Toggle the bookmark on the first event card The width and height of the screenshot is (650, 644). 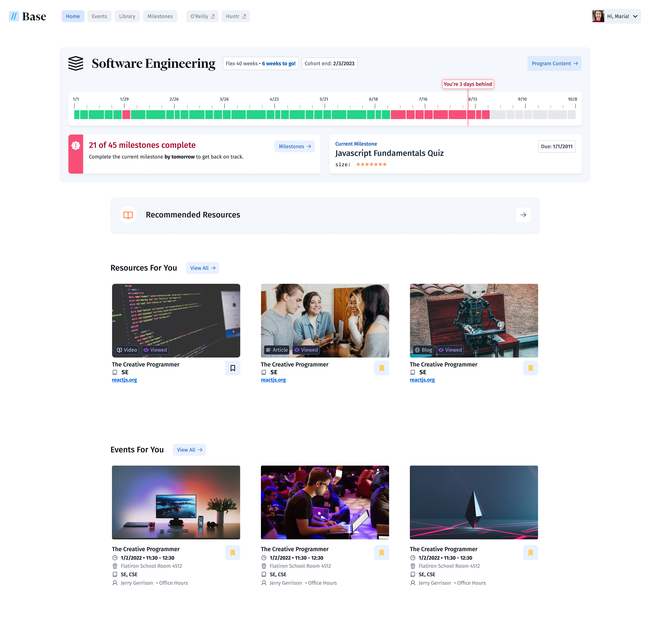click(x=232, y=552)
